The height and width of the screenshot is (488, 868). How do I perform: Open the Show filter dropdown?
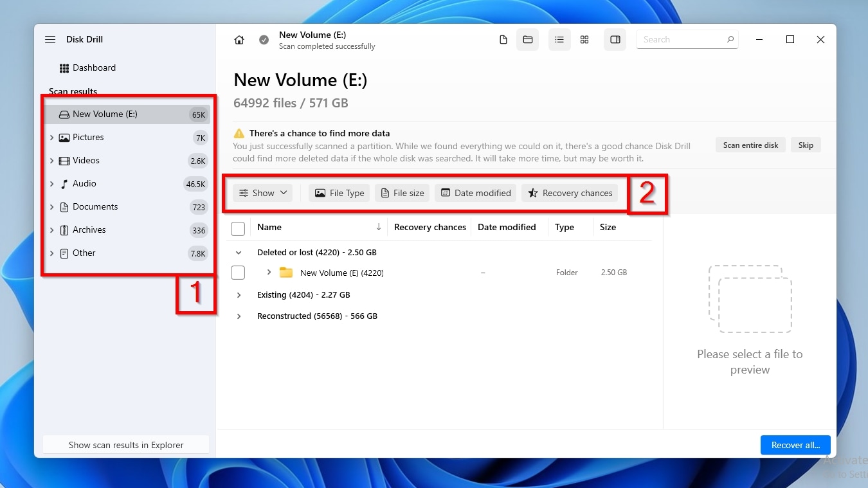pyautogui.click(x=263, y=193)
